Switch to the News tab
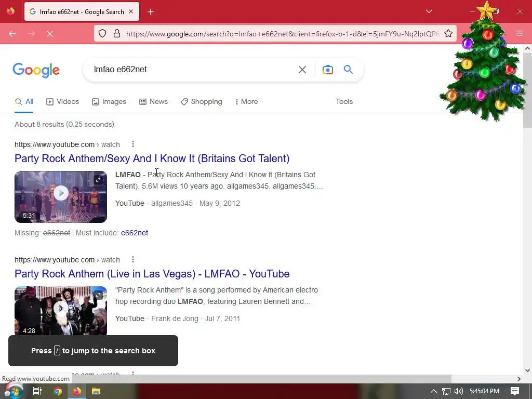532x399 pixels. pos(153,101)
